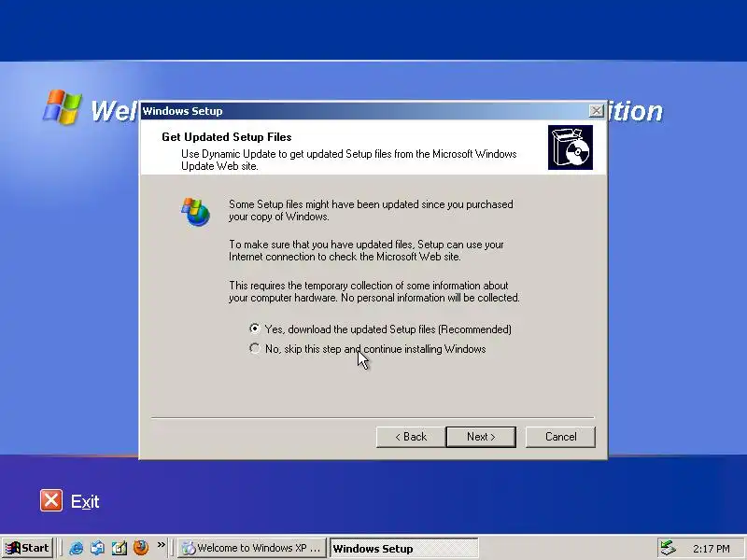The image size is (747, 560).
Task: Open the Start menu
Action: [x=28, y=548]
